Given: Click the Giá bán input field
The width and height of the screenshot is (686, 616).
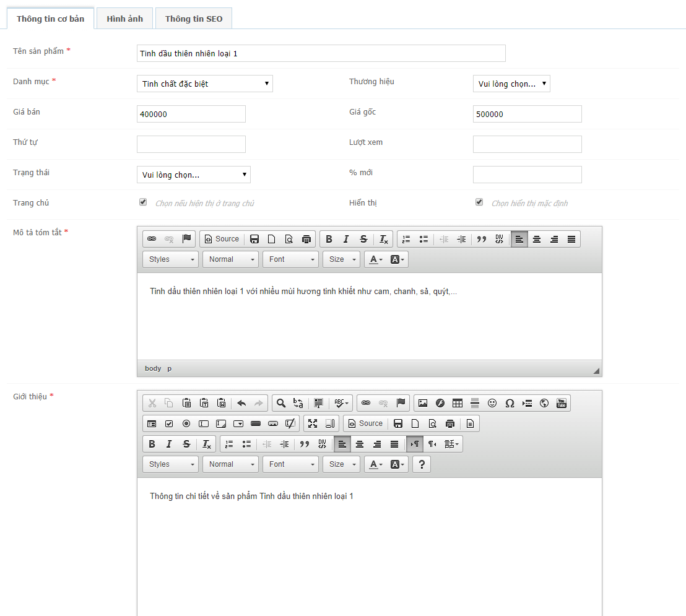Looking at the screenshot, I should click(191, 114).
